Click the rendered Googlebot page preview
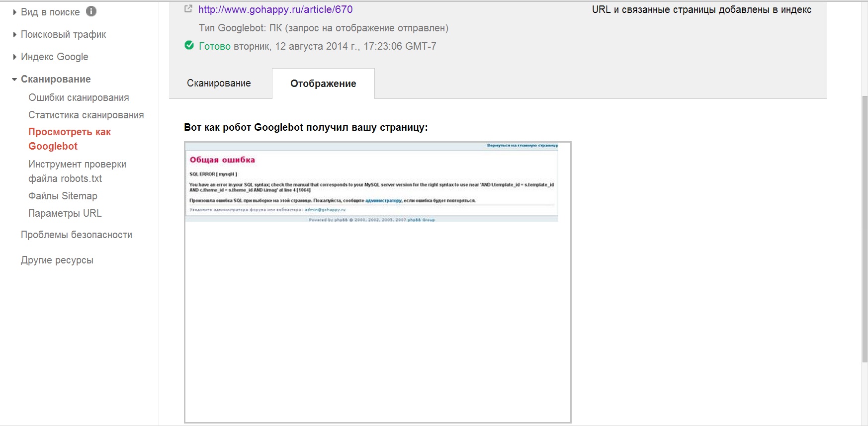The height and width of the screenshot is (426, 868). click(x=377, y=282)
